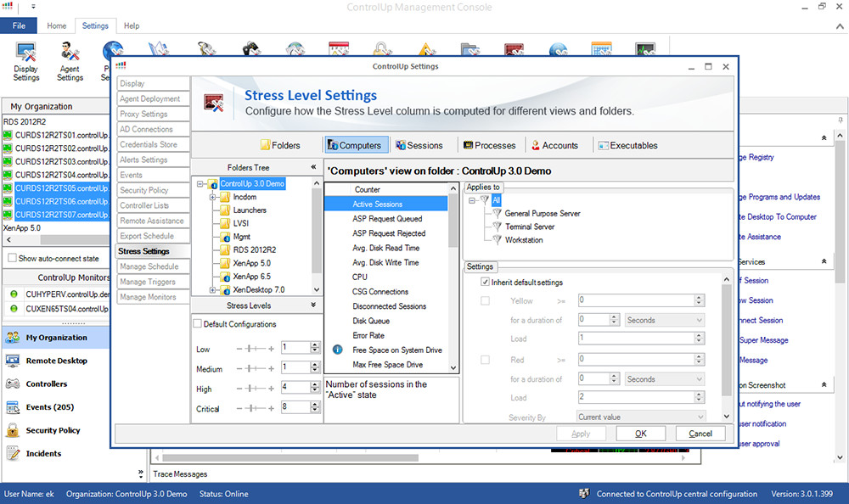The image size is (849, 504).
Task: Click the Apply button
Action: coord(581,434)
